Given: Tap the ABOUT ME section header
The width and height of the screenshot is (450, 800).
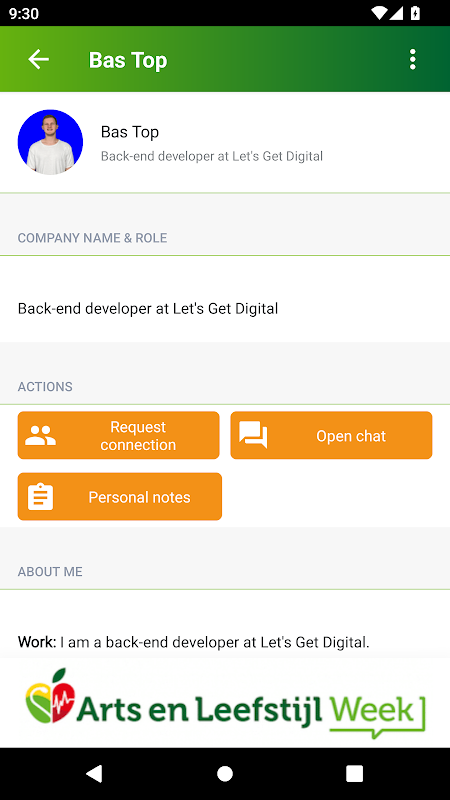Looking at the screenshot, I should pyautogui.click(x=50, y=571).
